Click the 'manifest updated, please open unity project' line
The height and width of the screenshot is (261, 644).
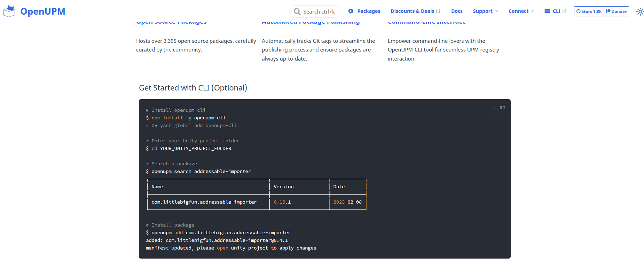pyautogui.click(x=231, y=248)
